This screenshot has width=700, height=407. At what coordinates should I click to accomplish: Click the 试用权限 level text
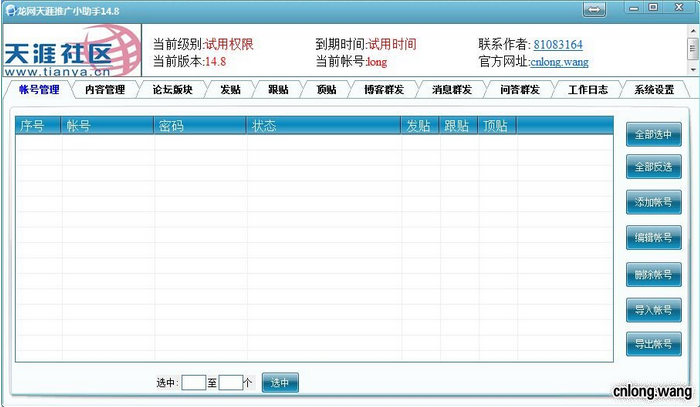[x=229, y=44]
